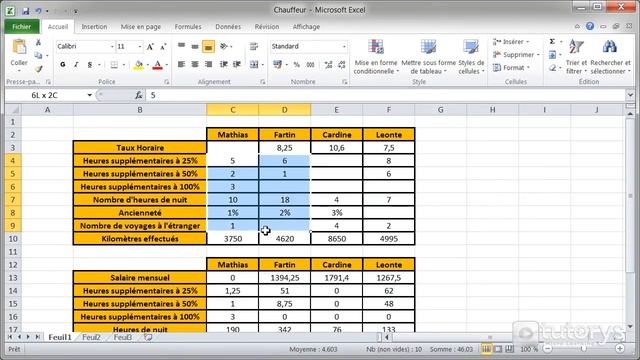Screen dimensions: 640x360
Task: Click the zoom in plus button
Action: (x=620, y=349)
